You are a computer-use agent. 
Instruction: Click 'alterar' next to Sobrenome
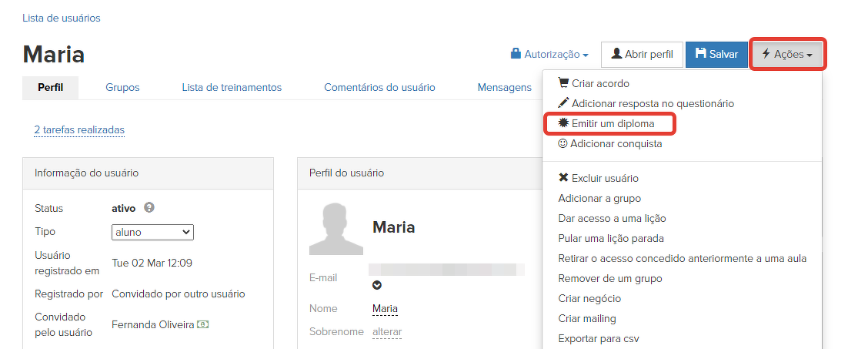click(387, 332)
